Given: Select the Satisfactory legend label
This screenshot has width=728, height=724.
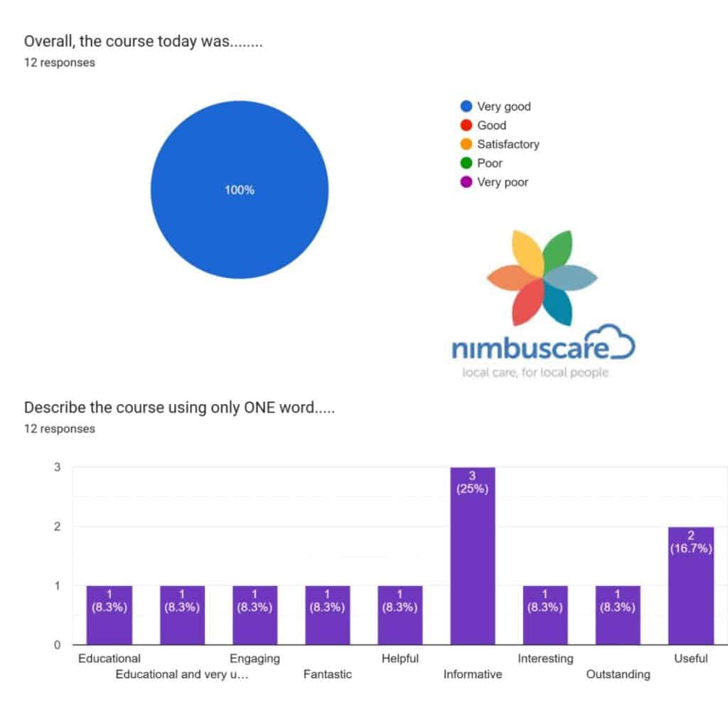Looking at the screenshot, I should 508,144.
